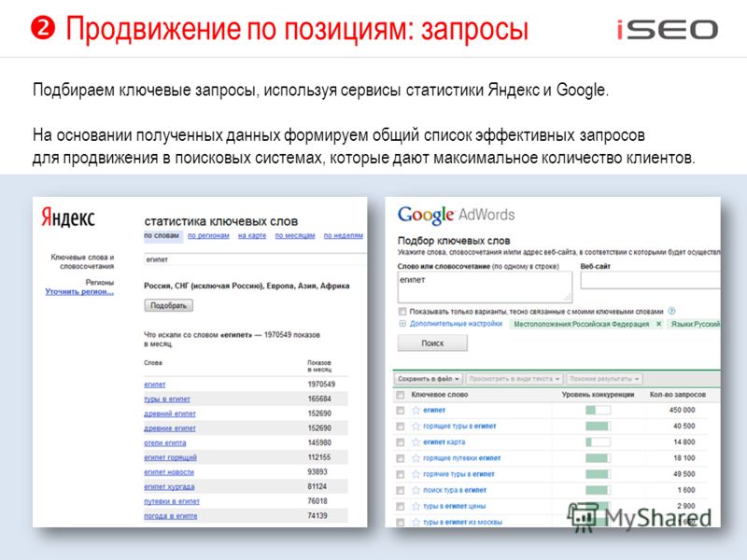Check the 'египет карта' row checkbox
This screenshot has height=560, width=747.
click(401, 442)
